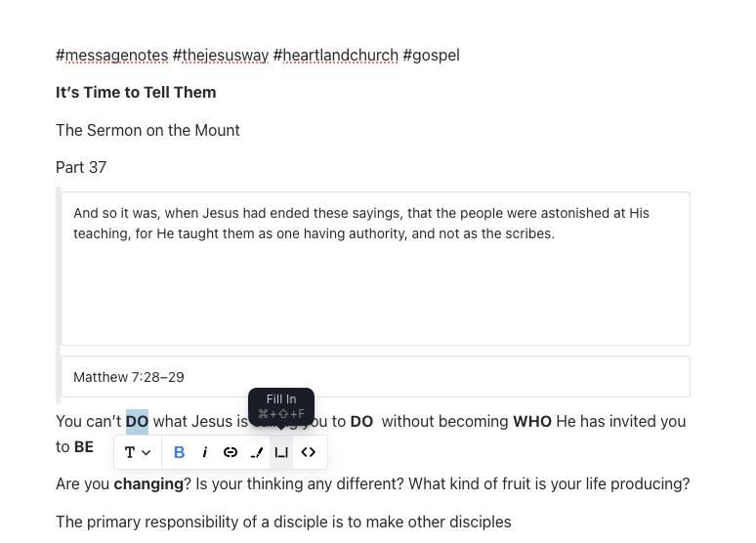Convert selection to Fill In blank
The image size is (756, 543).
pyautogui.click(x=281, y=452)
